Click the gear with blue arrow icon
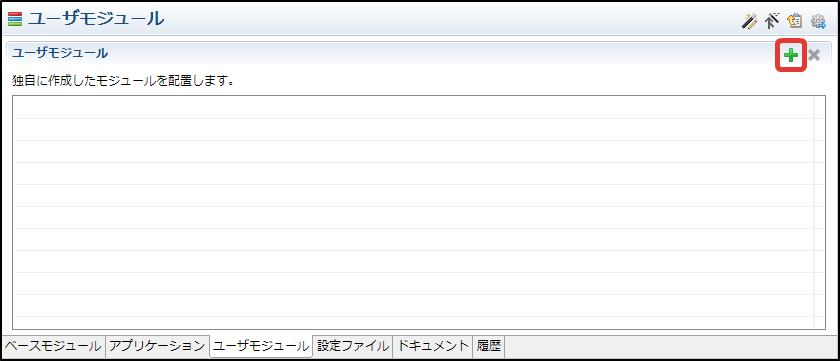 coord(818,21)
